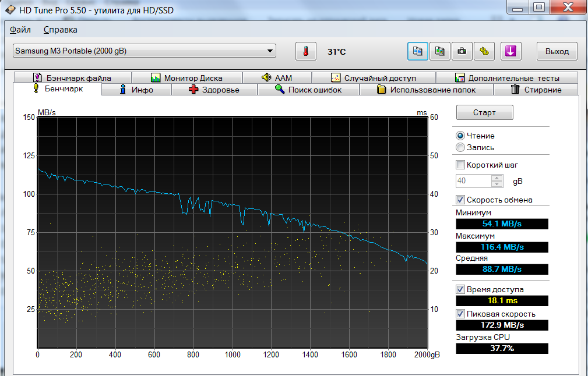The height and width of the screenshot is (376, 588).
Task: Click the 31°C temperature reading
Action: coord(336,52)
